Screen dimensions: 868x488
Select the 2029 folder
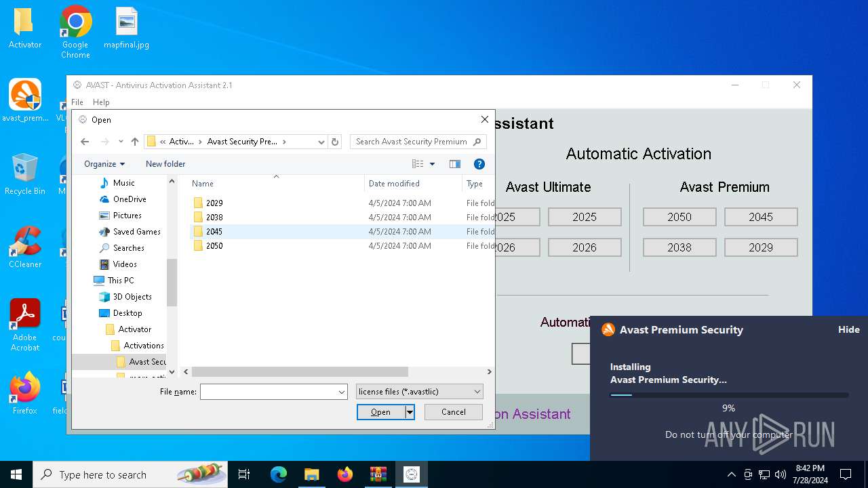coord(214,203)
